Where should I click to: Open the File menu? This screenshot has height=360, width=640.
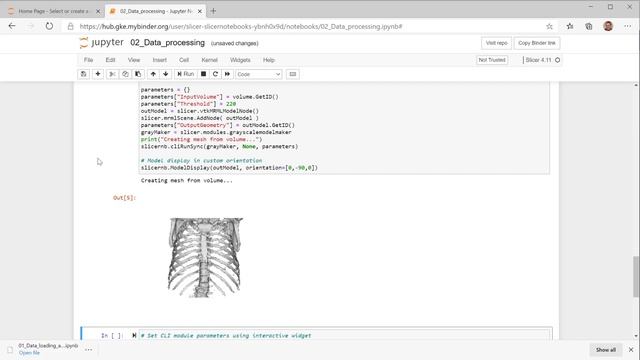click(89, 60)
